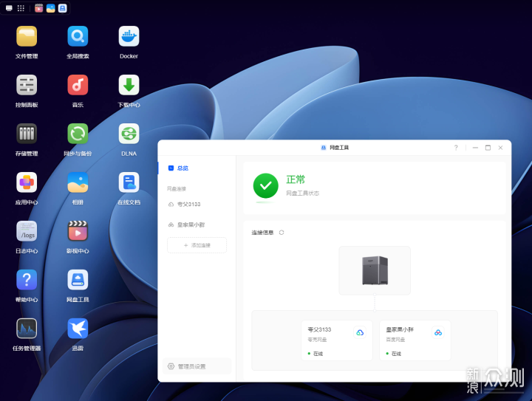Select the 总览 overview tab in sidebar
Screen dimensions: 532x401
tap(197, 168)
